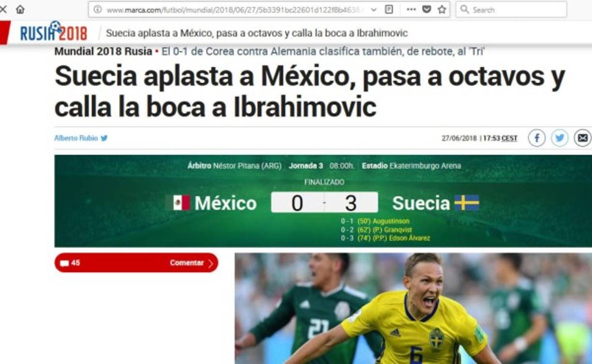
Task: Open the browser Home page icon
Action: (x=20, y=9)
